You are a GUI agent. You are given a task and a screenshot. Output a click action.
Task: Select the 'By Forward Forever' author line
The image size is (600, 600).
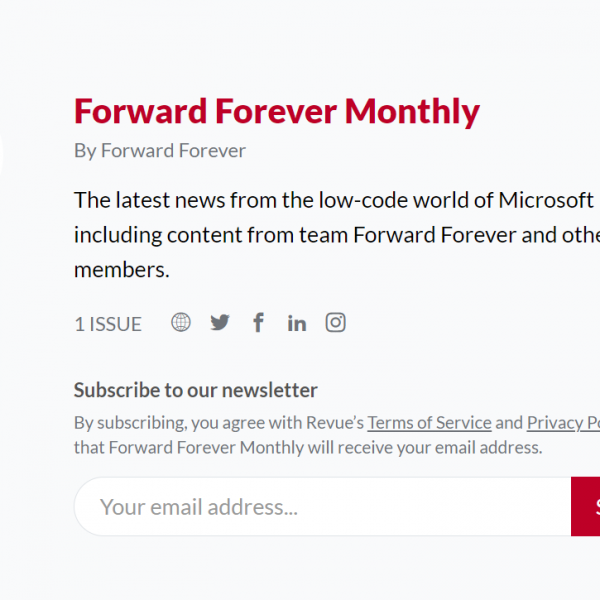click(x=160, y=151)
